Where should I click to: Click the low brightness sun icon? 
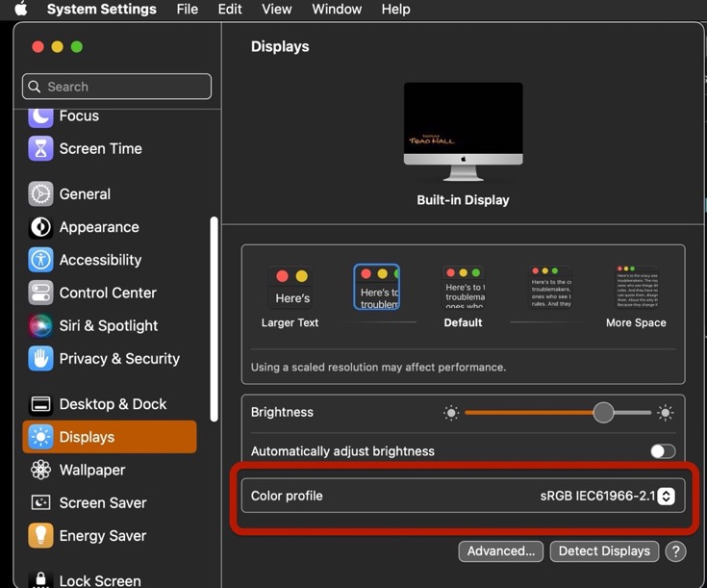pos(451,413)
